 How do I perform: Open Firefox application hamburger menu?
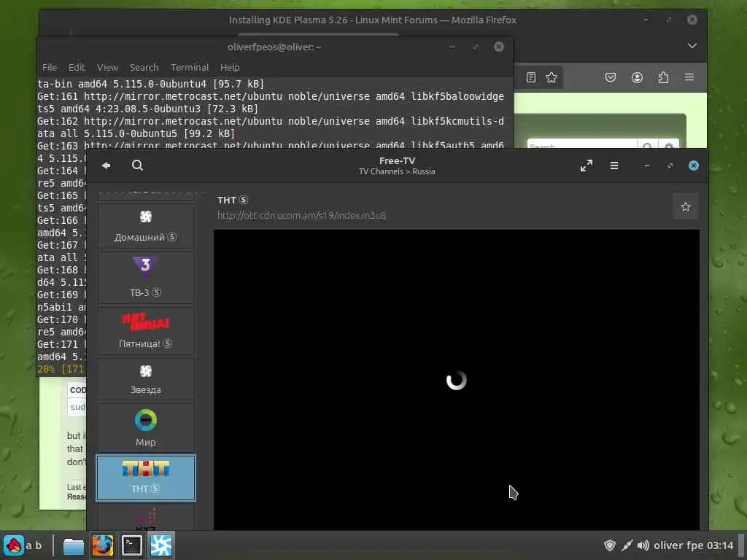pos(689,77)
